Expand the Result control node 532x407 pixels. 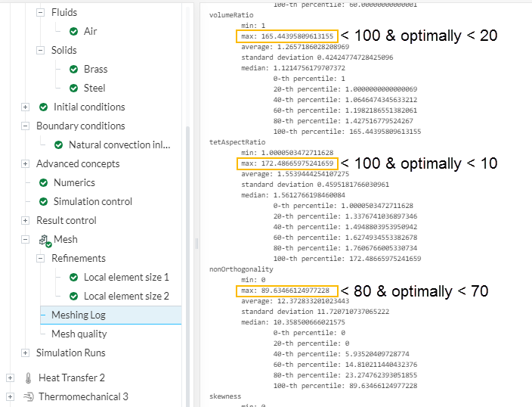25,221
